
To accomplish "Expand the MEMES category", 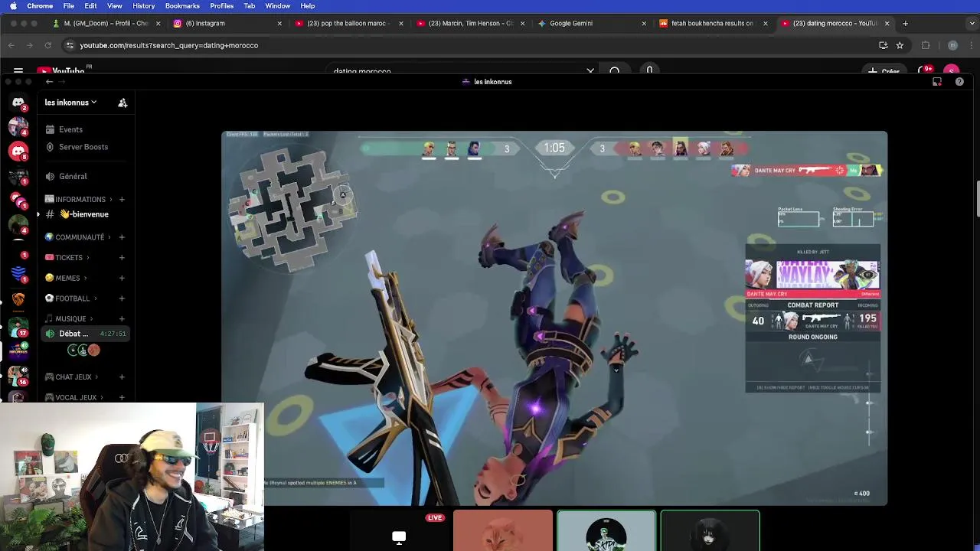I will tap(66, 279).
